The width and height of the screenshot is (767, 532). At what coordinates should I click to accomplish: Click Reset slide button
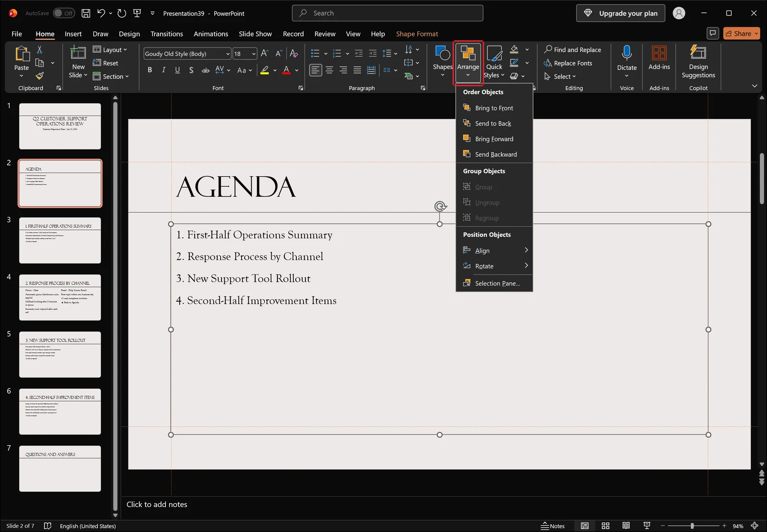click(x=105, y=63)
